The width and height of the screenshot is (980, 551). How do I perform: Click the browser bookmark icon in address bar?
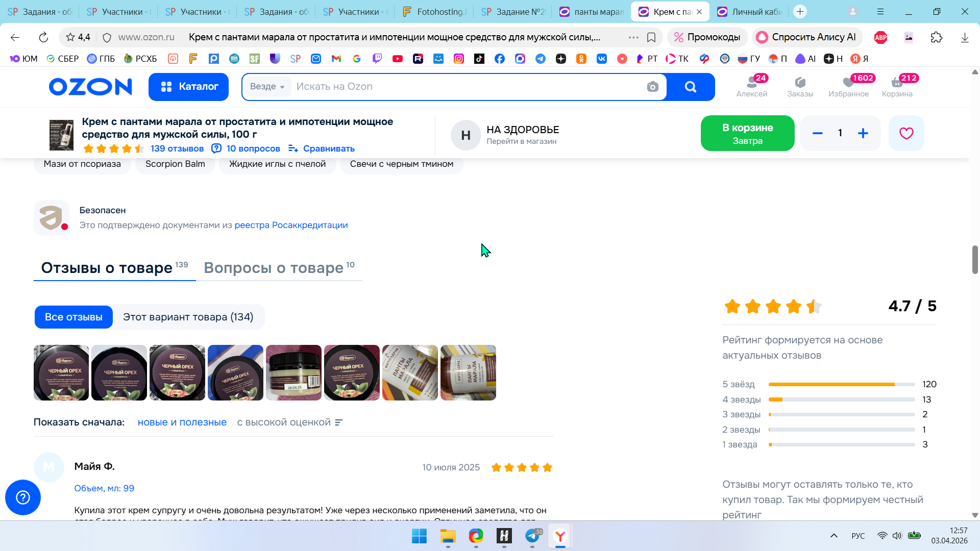point(651,37)
